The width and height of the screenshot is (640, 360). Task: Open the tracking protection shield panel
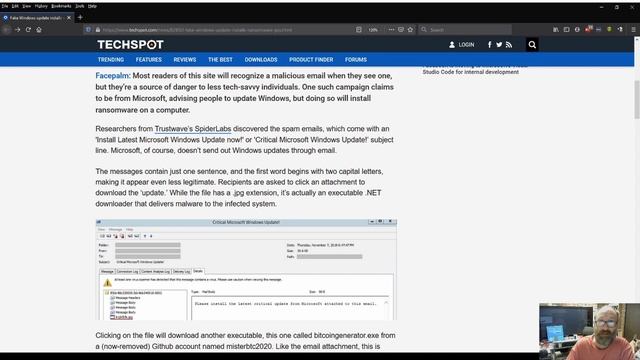tap(88, 30)
